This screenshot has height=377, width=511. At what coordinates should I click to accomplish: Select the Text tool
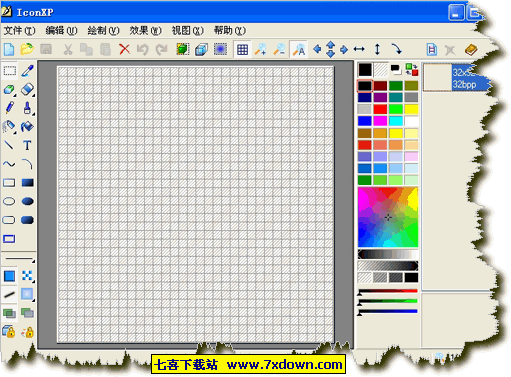pos(27,145)
